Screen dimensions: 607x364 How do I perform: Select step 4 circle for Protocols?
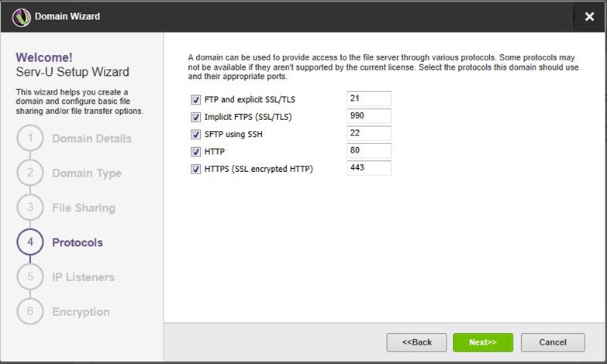30,242
